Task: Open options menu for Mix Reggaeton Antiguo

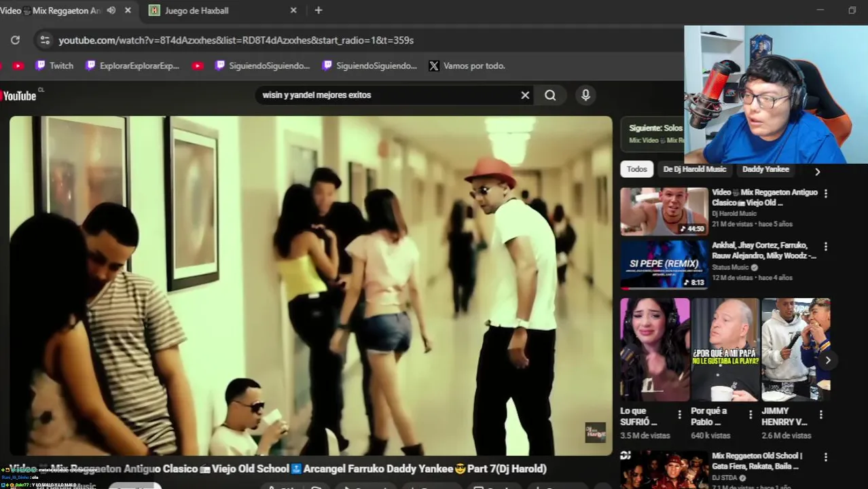Action: (825, 194)
